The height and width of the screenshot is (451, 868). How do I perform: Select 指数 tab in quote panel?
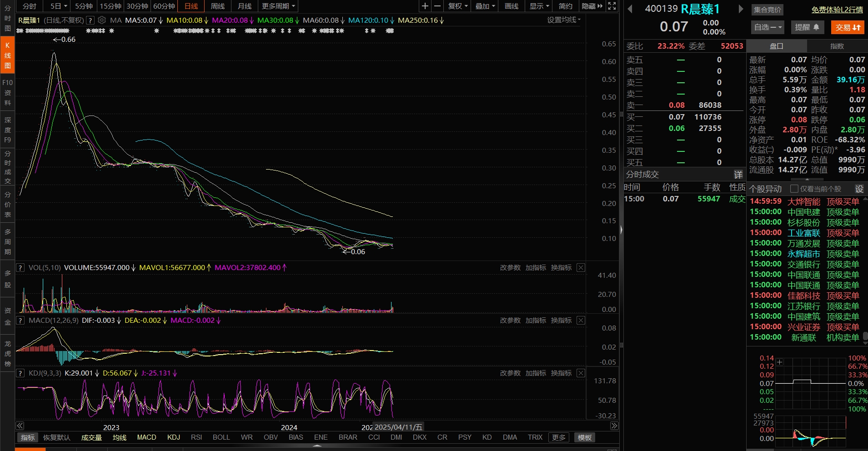click(x=837, y=46)
